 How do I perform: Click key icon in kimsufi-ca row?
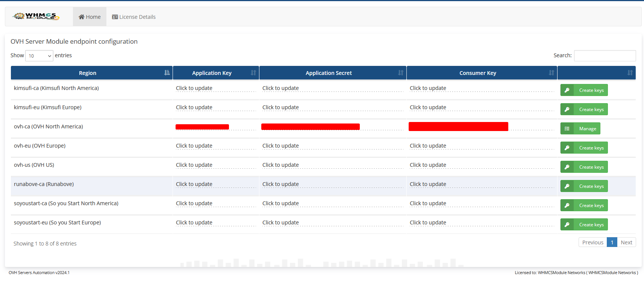567,90
